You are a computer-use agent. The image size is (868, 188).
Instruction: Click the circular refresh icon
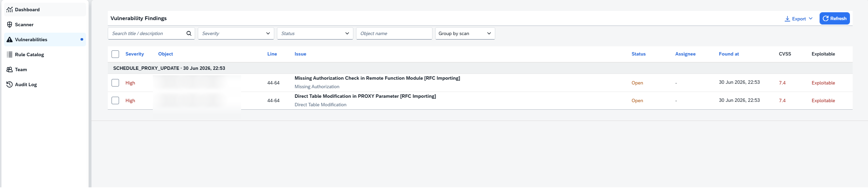coord(826,18)
